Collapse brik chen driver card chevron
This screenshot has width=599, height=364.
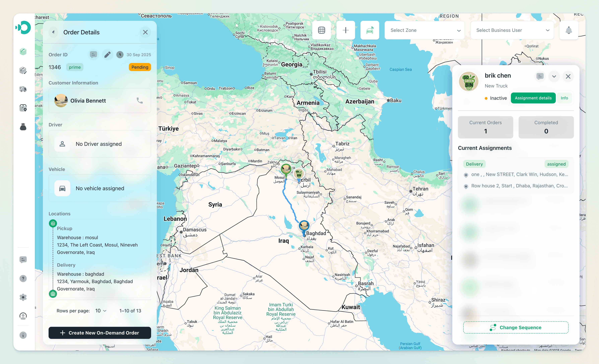[x=554, y=76]
